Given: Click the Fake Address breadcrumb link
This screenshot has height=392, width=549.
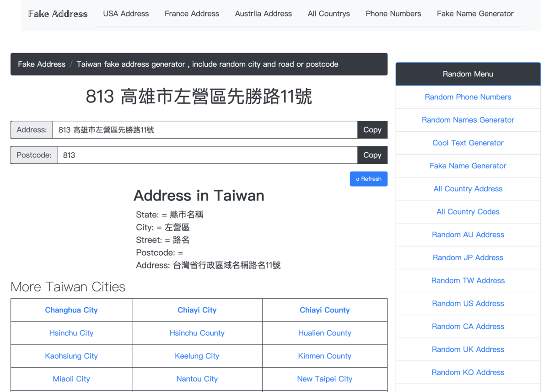Looking at the screenshot, I should [42, 64].
